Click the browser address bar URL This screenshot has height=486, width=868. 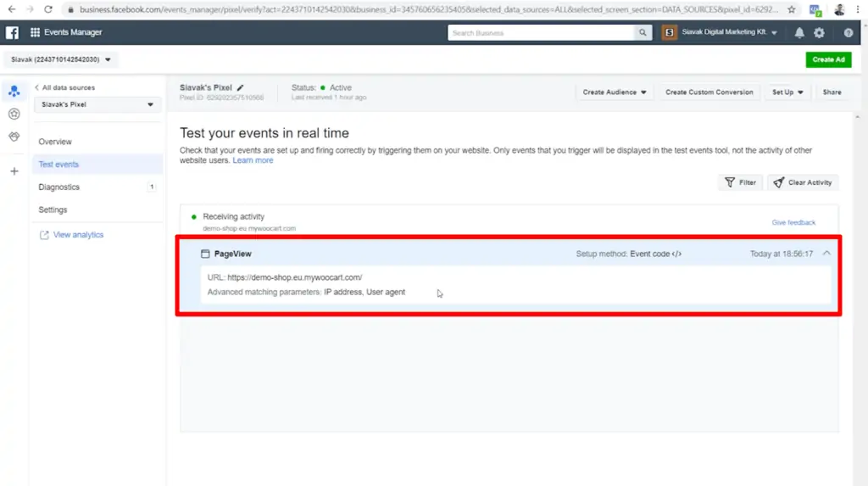[429, 9]
